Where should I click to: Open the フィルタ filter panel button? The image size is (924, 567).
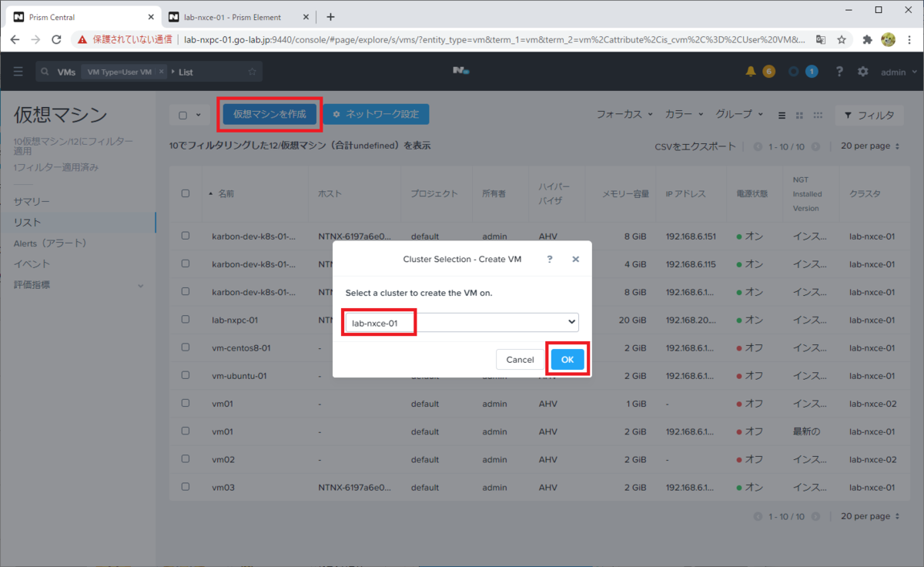pos(869,115)
